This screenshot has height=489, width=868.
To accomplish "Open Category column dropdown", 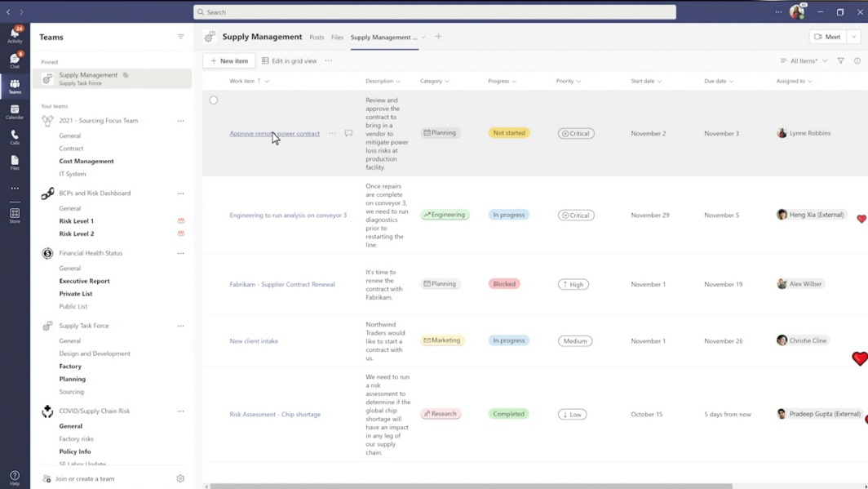I will (447, 82).
